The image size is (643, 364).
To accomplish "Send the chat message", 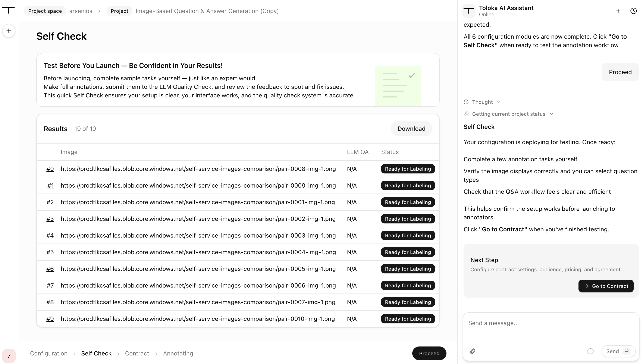I will click(618, 351).
